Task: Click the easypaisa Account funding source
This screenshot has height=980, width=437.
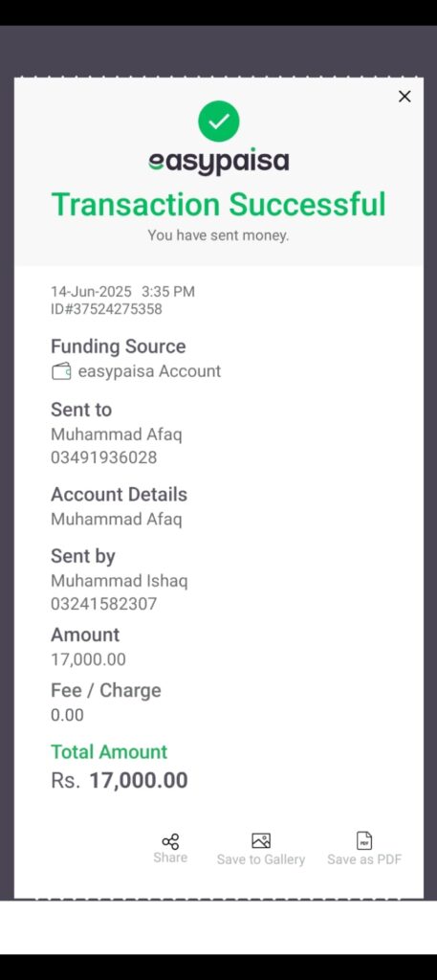Action: pyautogui.click(x=136, y=371)
